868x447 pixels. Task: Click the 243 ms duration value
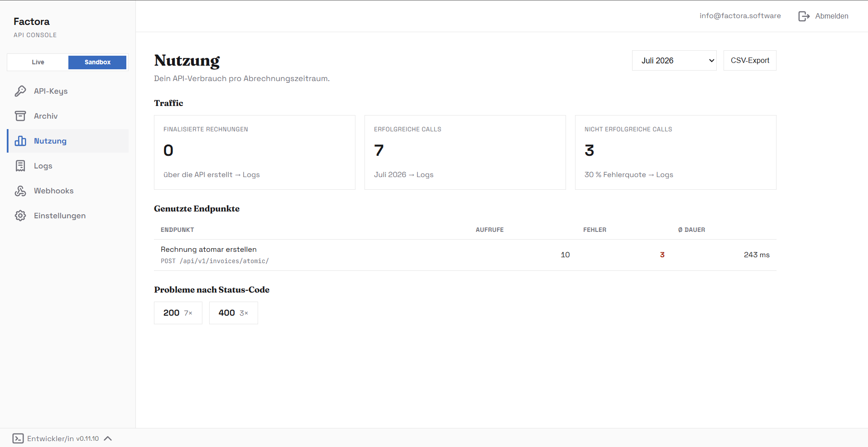(x=757, y=255)
